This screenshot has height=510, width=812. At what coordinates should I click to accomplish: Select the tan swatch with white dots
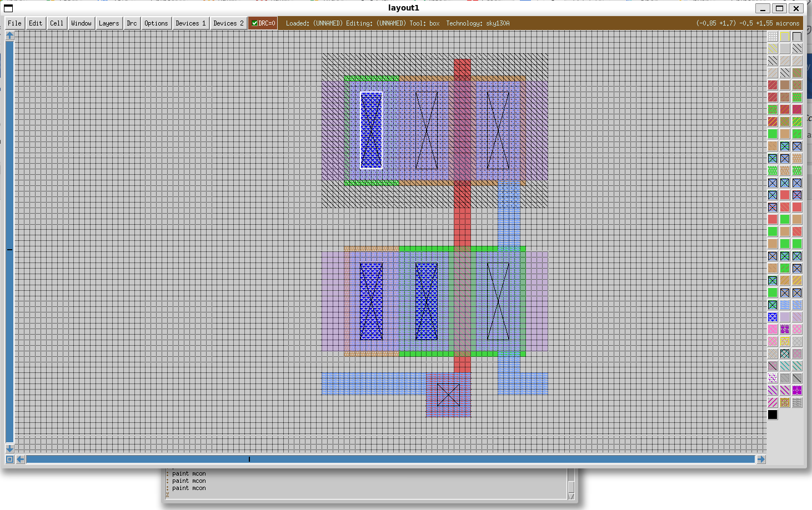click(797, 158)
